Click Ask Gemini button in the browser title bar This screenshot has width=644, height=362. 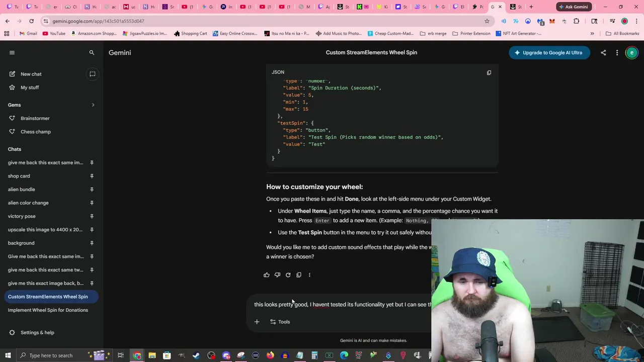click(574, 7)
